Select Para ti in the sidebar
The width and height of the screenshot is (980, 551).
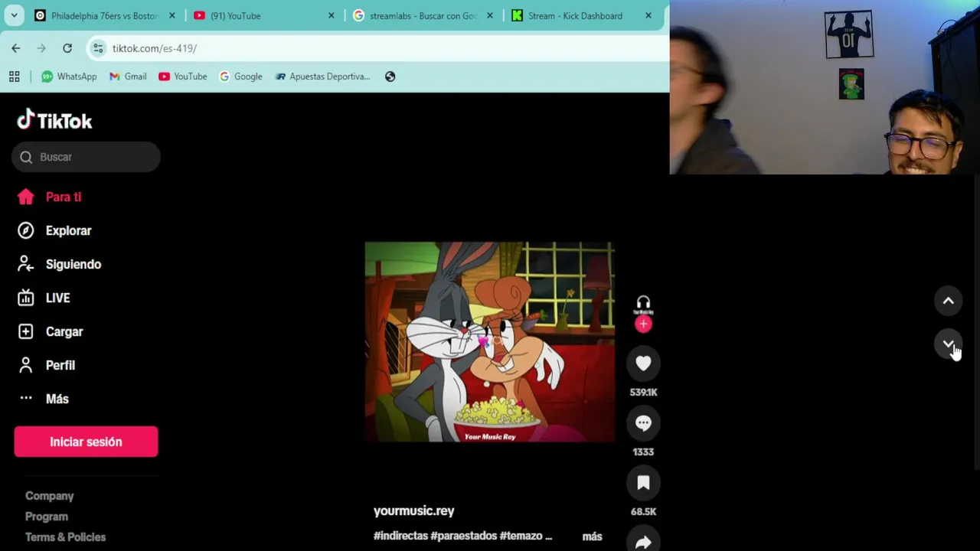pos(50,197)
